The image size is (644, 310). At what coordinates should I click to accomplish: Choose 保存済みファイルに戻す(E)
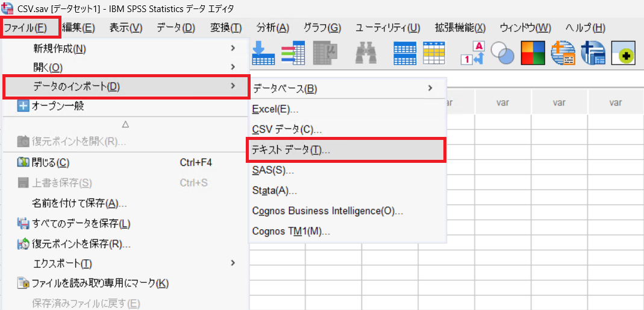[x=125, y=303]
